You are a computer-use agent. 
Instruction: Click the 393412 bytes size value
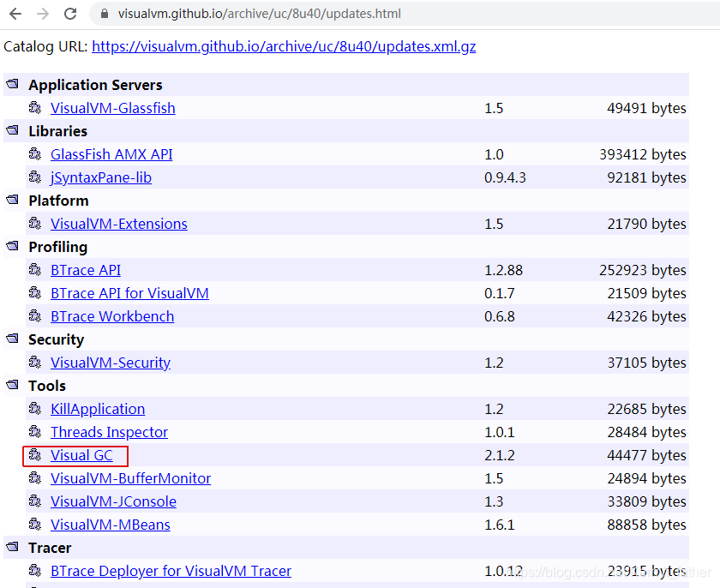643,154
